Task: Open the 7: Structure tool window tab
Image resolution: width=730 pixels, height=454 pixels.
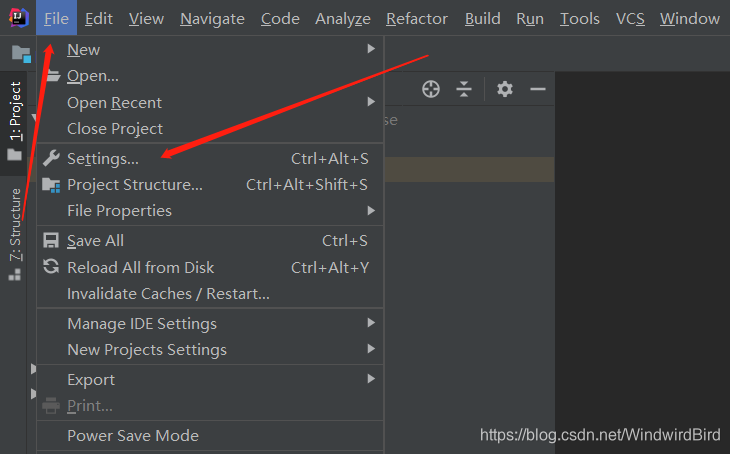Action: 15,234
